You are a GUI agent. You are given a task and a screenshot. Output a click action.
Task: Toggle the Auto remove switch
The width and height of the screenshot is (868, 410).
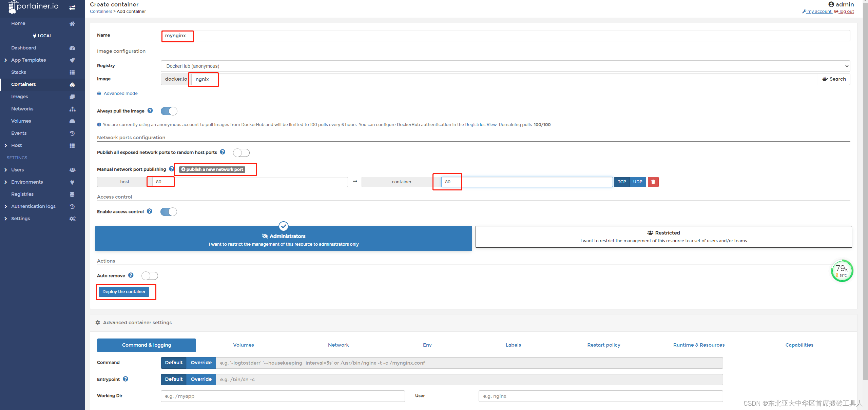150,275
